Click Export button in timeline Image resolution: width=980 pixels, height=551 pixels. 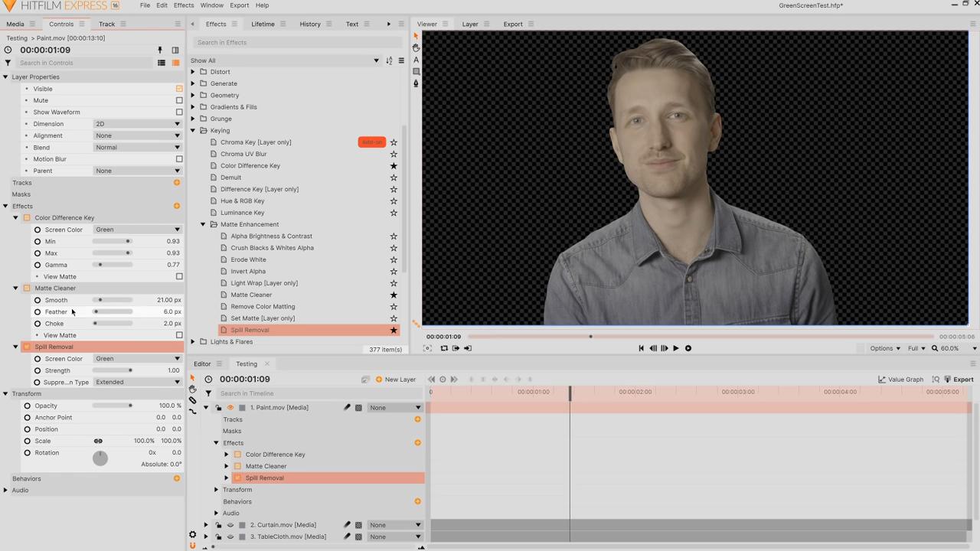point(959,380)
